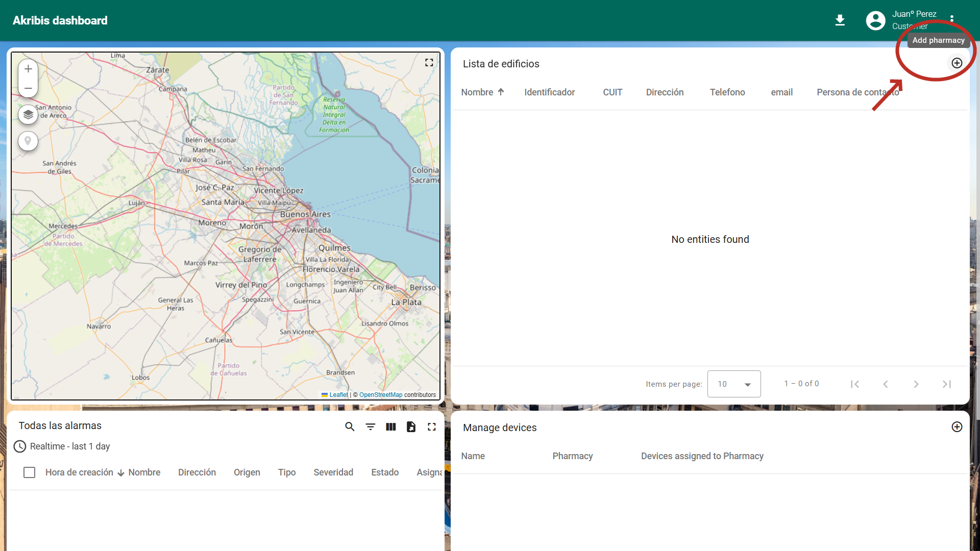Check the select-all alarms checkbox

30,472
